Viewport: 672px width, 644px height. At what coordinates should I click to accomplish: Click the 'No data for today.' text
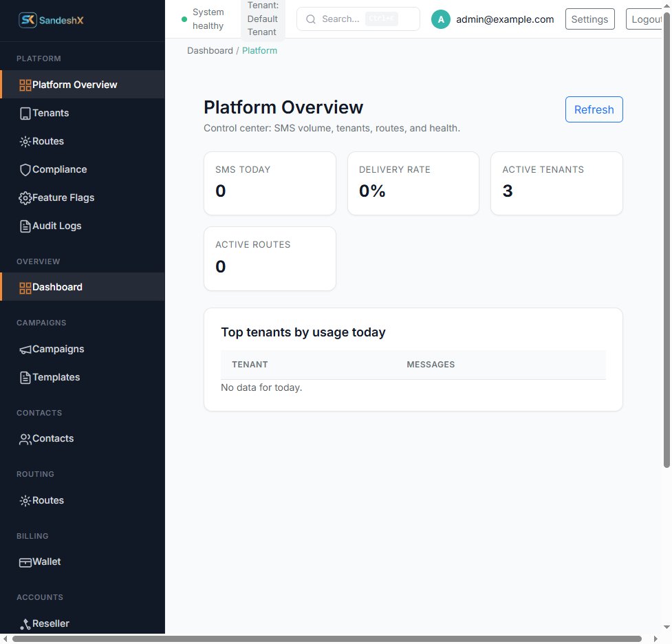click(x=261, y=387)
